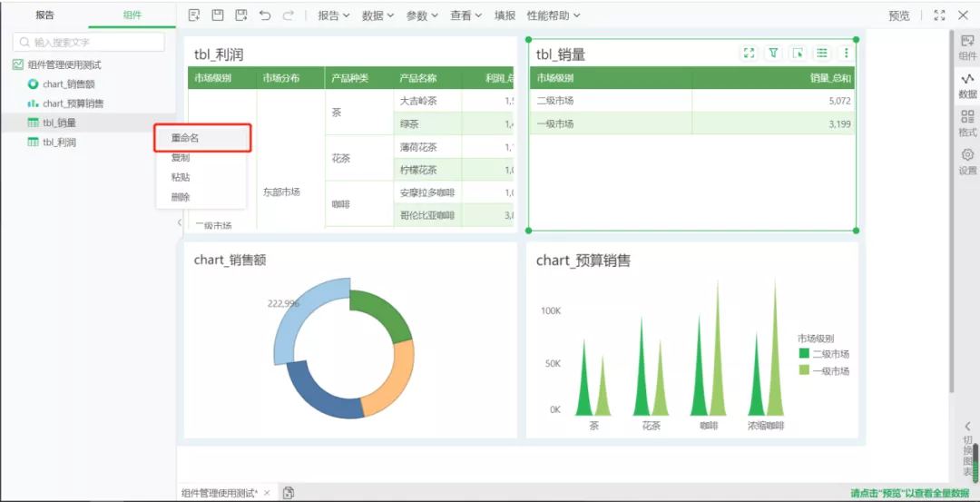
Task: Switch to the 组件 tab in left panel
Action: coord(132,15)
